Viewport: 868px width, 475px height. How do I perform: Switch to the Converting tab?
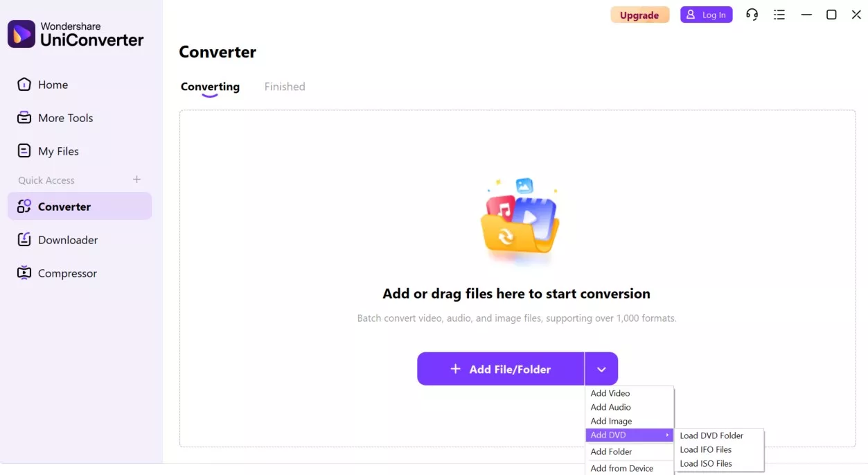tap(210, 87)
